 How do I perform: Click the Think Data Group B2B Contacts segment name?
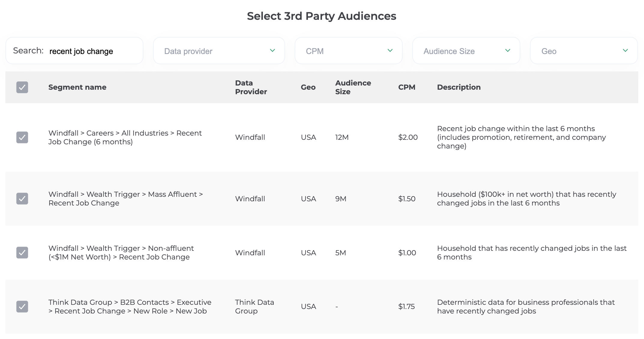(130, 307)
